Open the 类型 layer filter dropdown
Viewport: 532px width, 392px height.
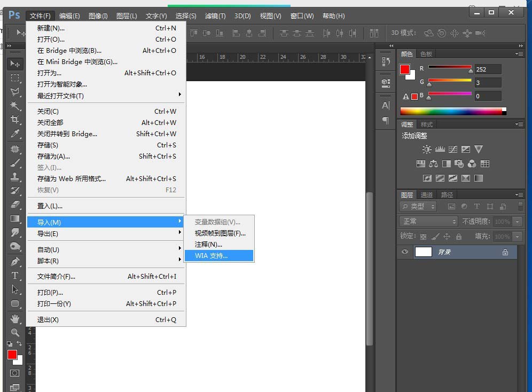point(418,206)
